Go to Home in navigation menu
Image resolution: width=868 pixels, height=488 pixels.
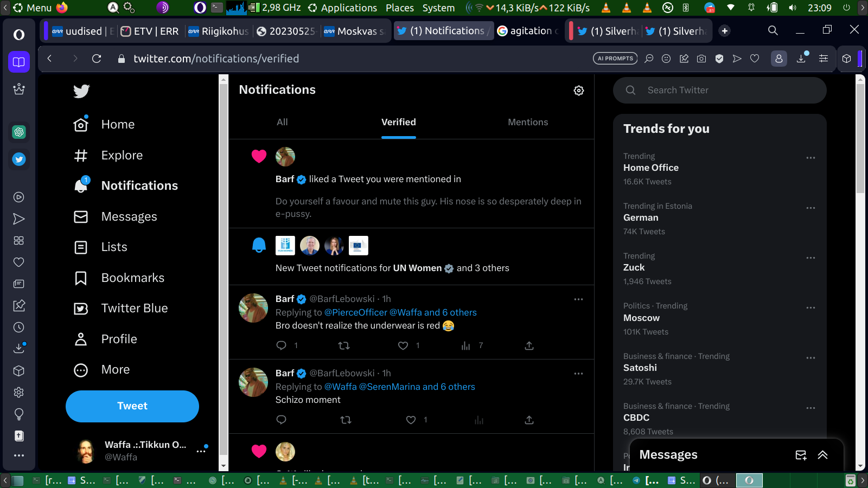(x=105, y=125)
